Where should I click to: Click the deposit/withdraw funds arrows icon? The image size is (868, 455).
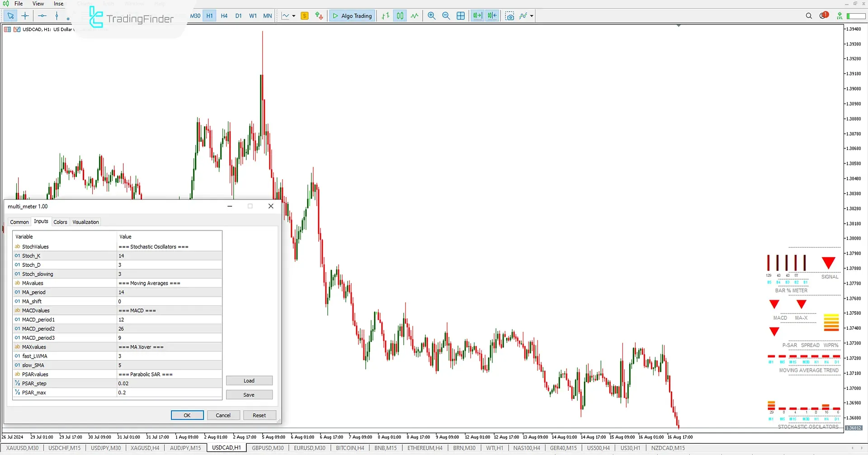coord(319,15)
